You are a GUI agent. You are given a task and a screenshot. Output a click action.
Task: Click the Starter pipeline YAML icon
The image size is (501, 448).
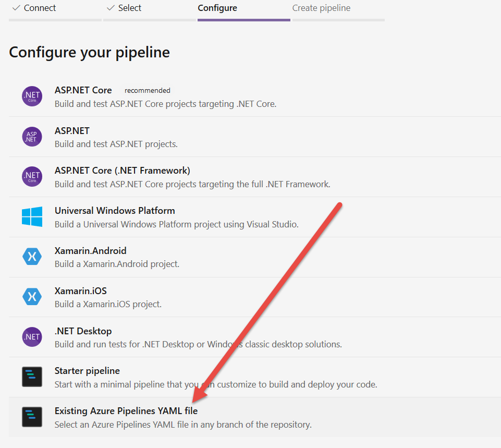coord(32,377)
